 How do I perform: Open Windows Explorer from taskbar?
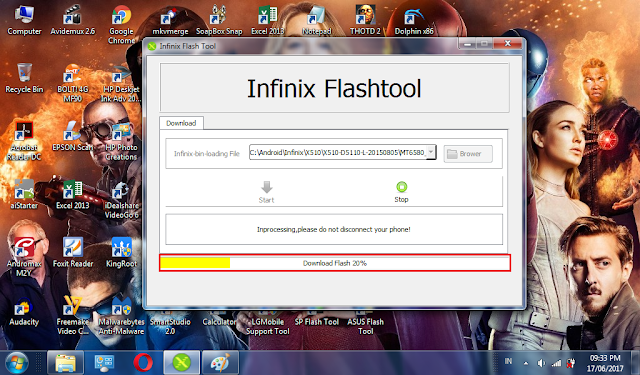coord(66,363)
